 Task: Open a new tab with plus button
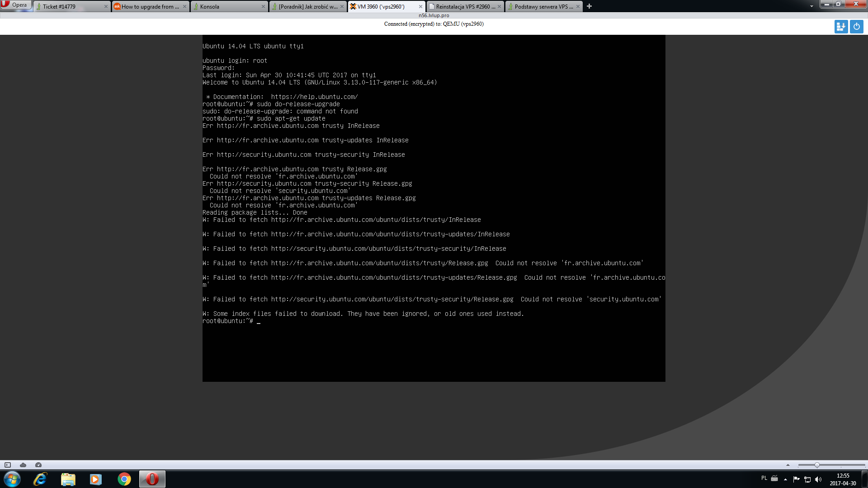click(x=589, y=6)
